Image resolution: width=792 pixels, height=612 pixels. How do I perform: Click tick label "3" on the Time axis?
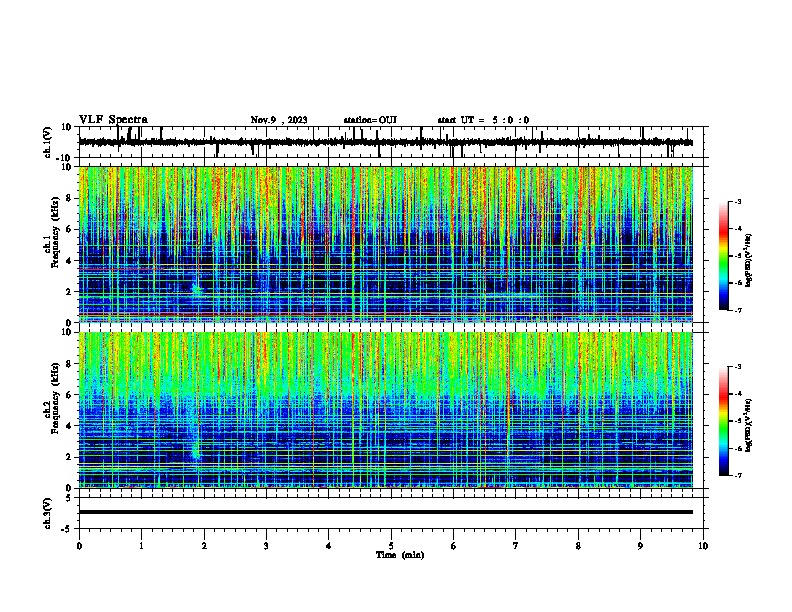tap(266, 546)
